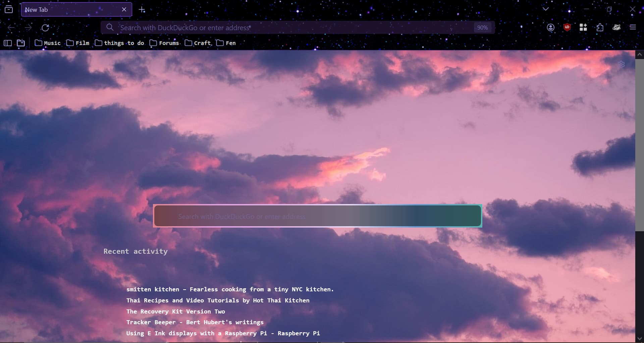Click the reload page button
The width and height of the screenshot is (644, 343).
coord(45,28)
